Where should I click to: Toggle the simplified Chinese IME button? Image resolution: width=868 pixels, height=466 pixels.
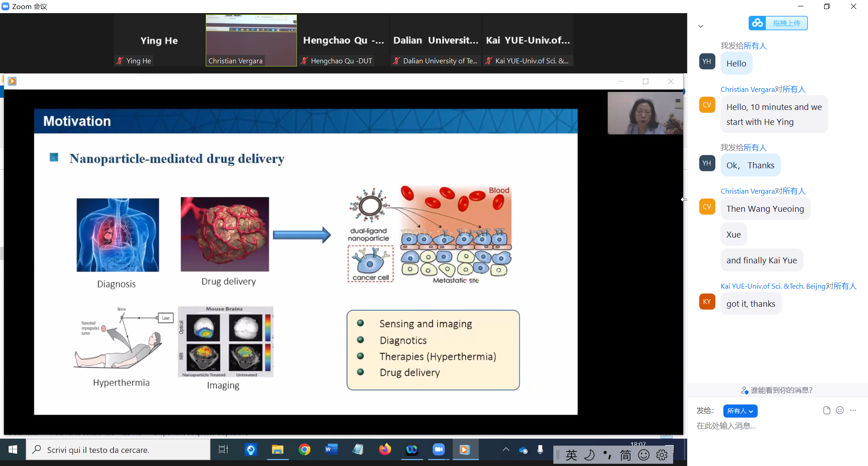625,455
